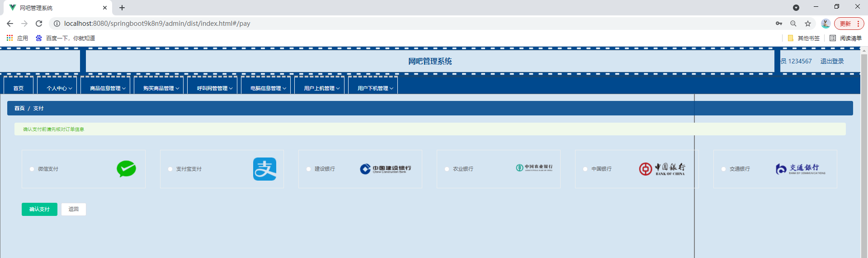Click the browser forward arrow
Viewport: 868px width, 258px height.
[x=24, y=24]
